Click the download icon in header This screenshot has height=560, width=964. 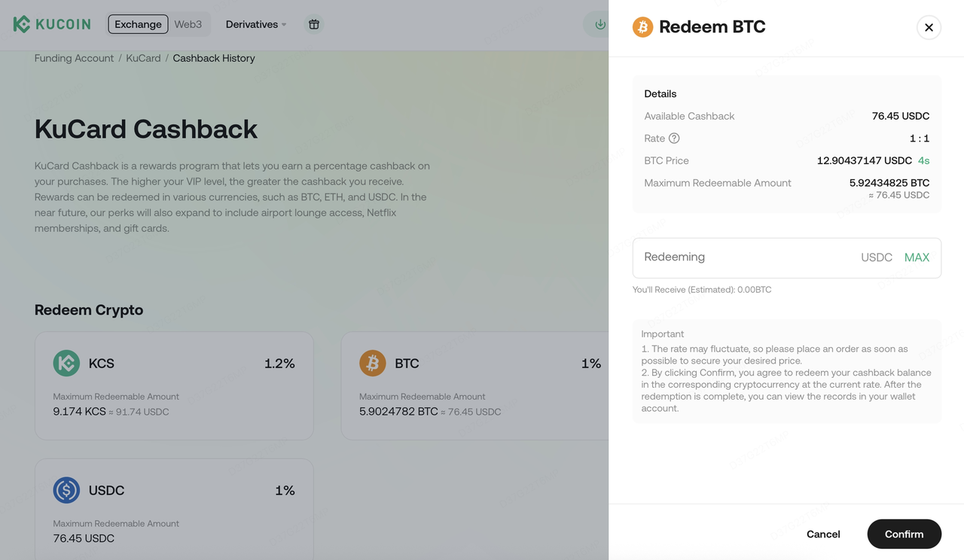(599, 24)
